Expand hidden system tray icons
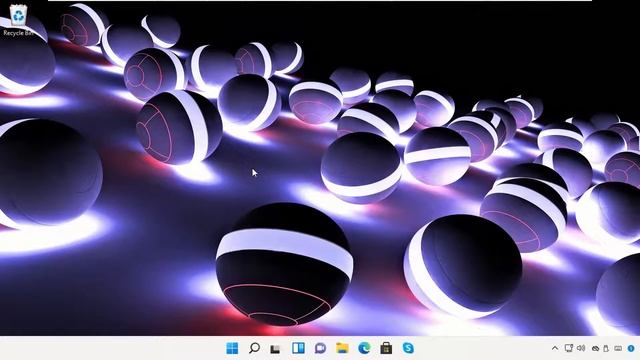 tap(555, 348)
